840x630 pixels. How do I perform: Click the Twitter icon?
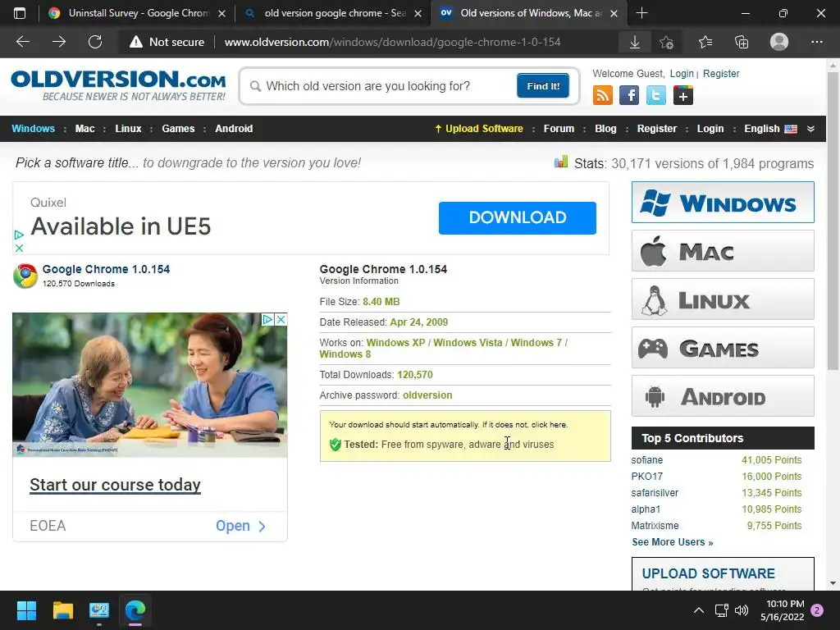(x=656, y=95)
